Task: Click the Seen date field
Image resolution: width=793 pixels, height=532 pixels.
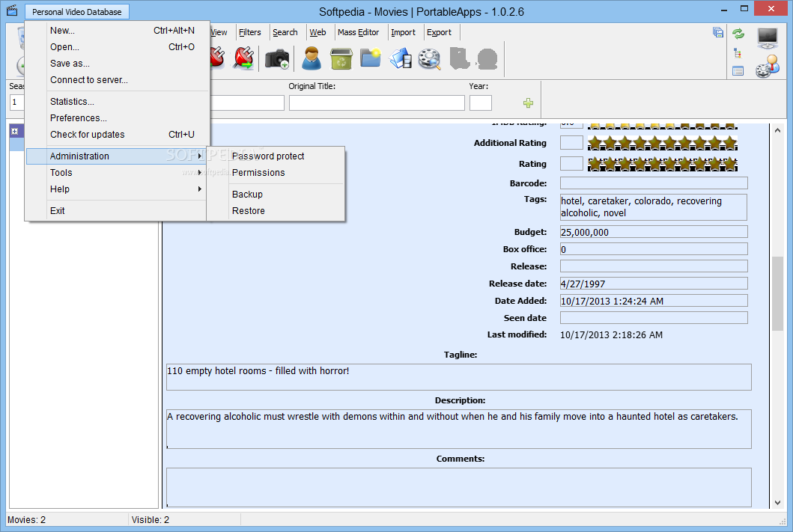Action: pyautogui.click(x=654, y=318)
